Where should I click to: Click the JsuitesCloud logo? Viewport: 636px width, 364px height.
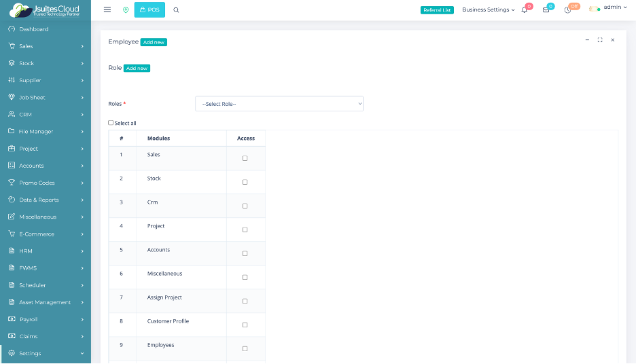pyautogui.click(x=45, y=10)
